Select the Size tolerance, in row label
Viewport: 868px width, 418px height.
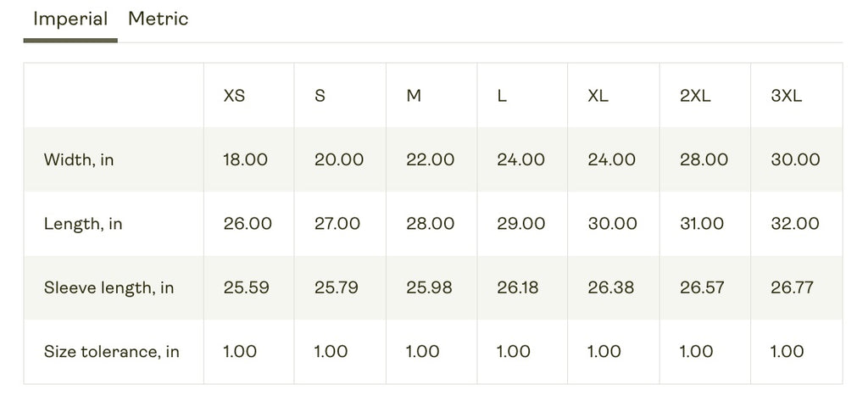(x=111, y=352)
